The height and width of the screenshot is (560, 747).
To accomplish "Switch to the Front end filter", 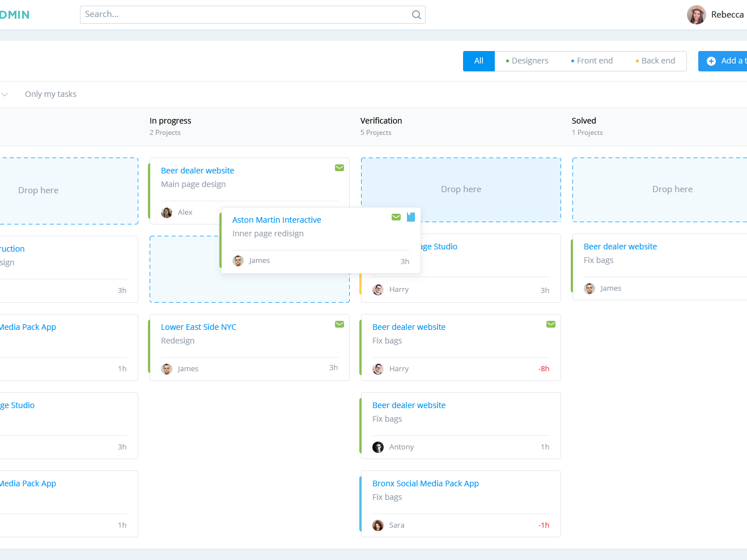I will click(x=592, y=61).
